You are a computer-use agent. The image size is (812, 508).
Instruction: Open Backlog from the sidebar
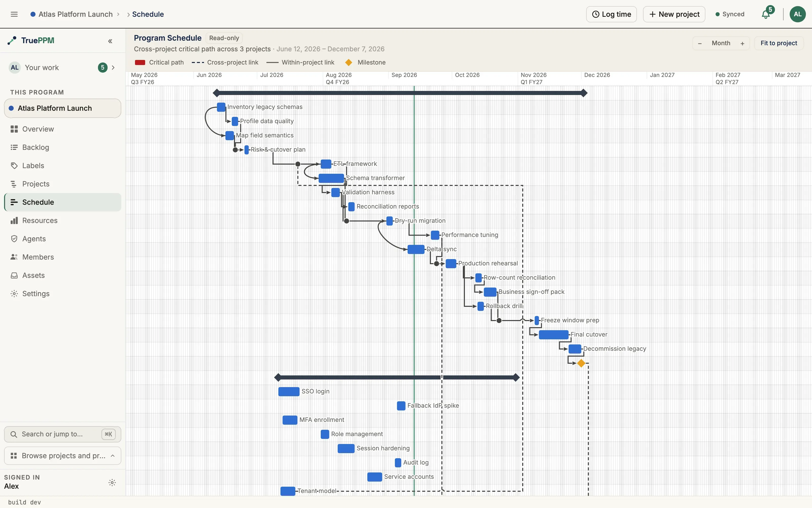[x=63, y=147]
